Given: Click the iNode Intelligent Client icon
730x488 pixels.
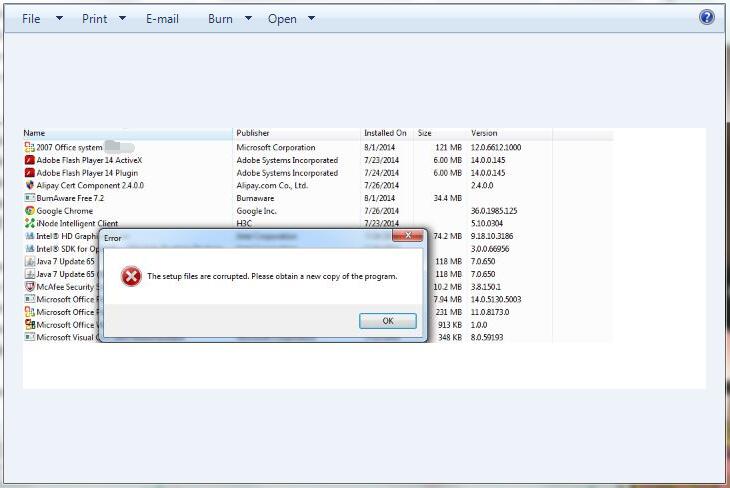Looking at the screenshot, I should [x=29, y=224].
